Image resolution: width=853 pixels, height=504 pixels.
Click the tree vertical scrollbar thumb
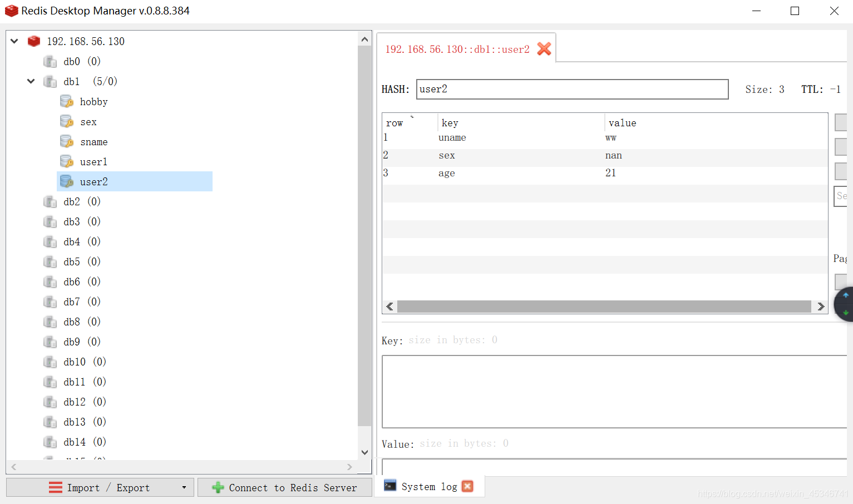364,236
